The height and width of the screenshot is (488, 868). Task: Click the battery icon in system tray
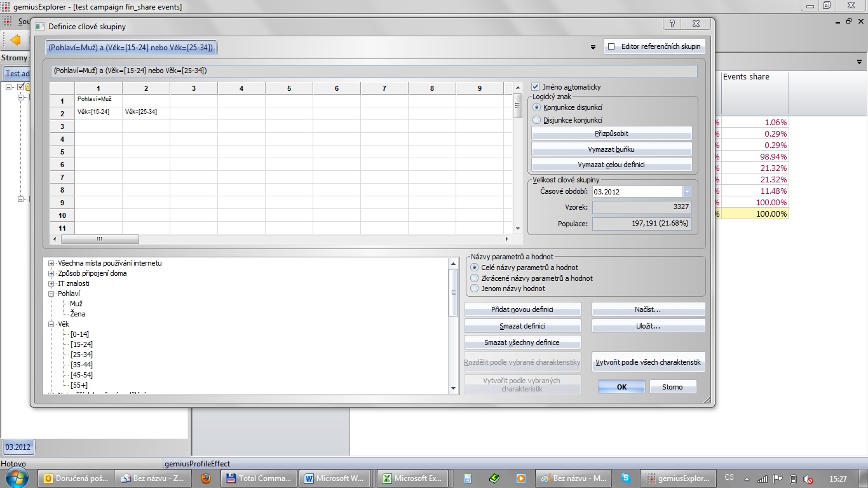point(793,478)
